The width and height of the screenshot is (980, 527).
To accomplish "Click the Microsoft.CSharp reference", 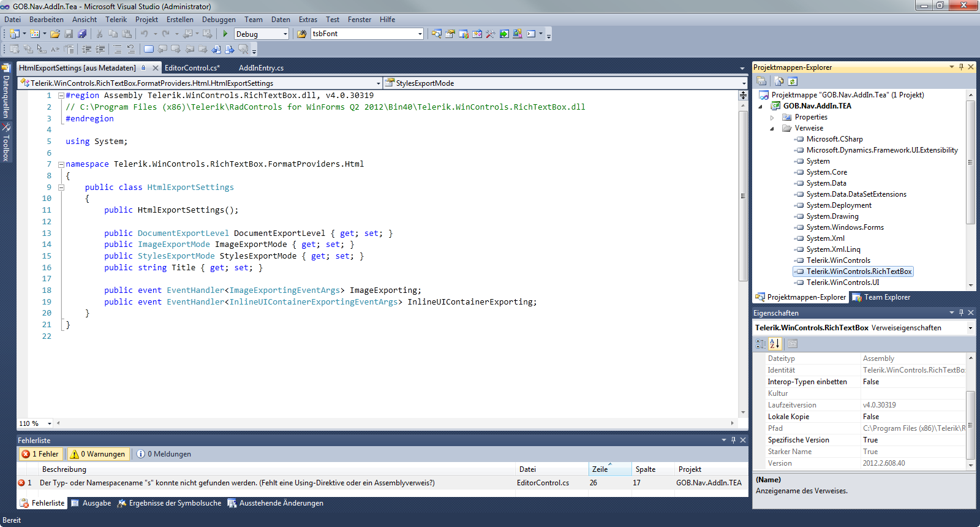I will pyautogui.click(x=834, y=139).
